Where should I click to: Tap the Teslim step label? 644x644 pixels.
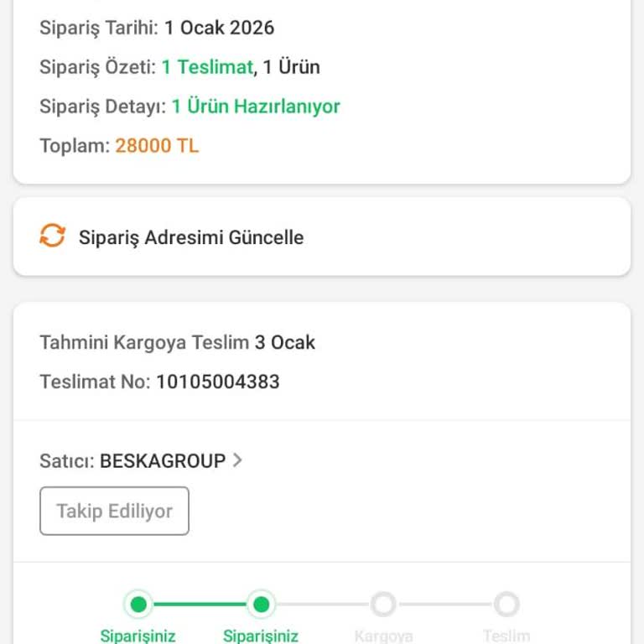pyautogui.click(x=506, y=636)
